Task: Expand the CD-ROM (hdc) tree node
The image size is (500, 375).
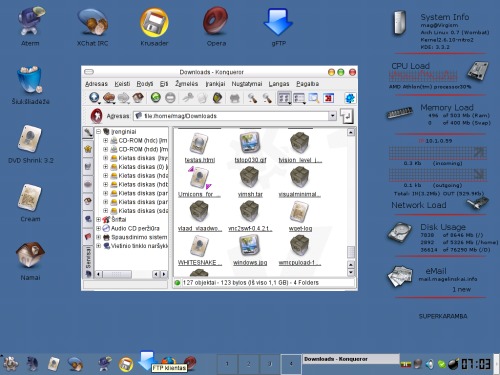Action: pyautogui.click(x=106, y=140)
